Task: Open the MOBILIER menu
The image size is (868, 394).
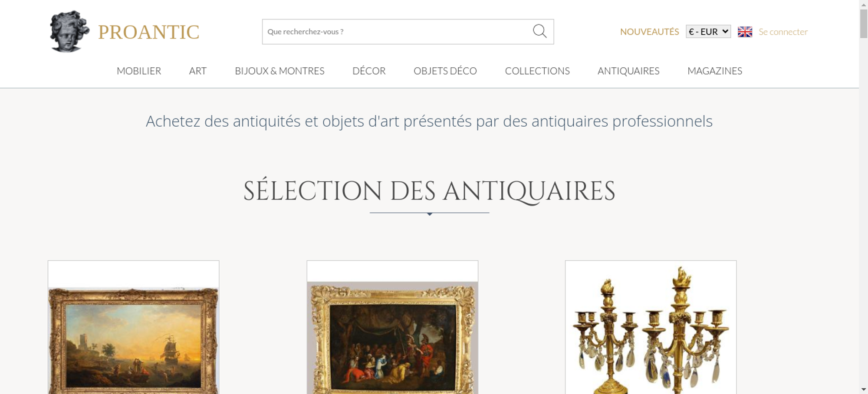Action: point(139,71)
